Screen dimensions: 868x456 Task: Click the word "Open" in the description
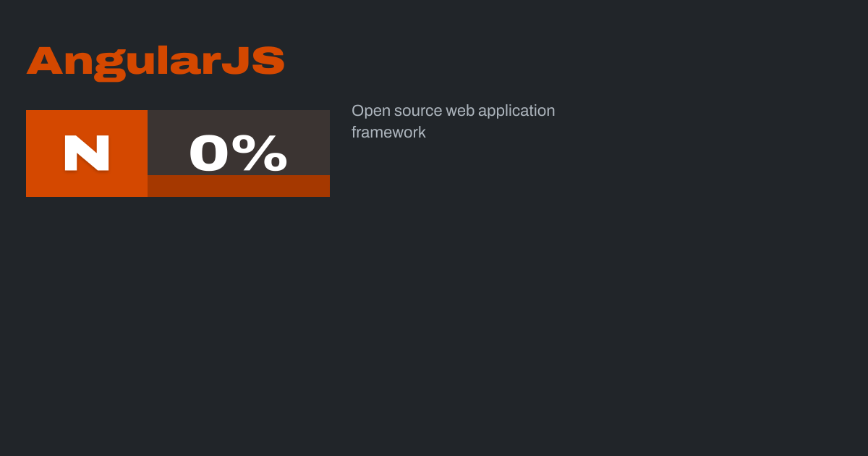click(x=370, y=111)
